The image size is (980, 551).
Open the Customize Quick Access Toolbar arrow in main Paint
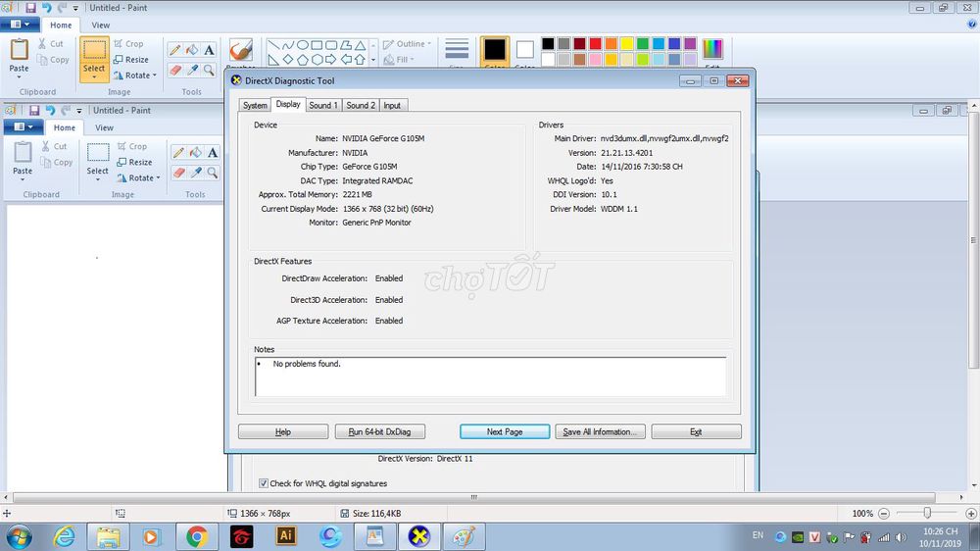point(75,8)
